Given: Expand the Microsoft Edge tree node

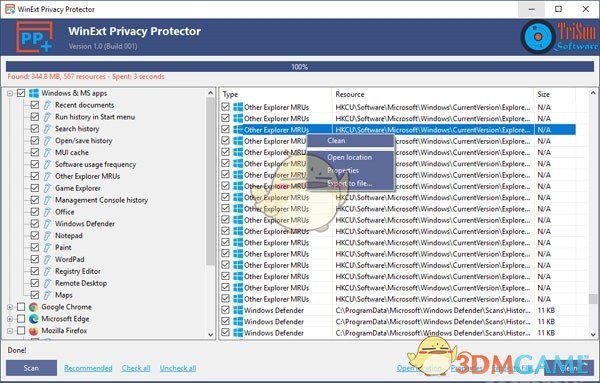Looking at the screenshot, I should point(10,319).
